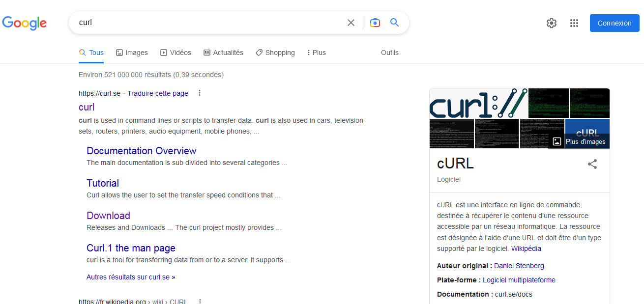Image resolution: width=644 pixels, height=304 pixels.
Task: Switch to the Vidéos tab
Action: click(x=176, y=53)
